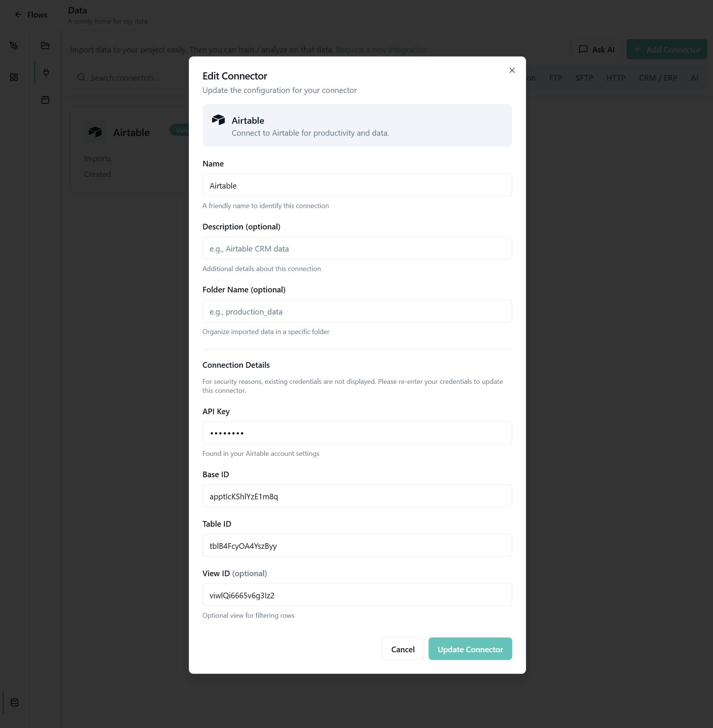Open Request a new integration link
713x728 pixels.
click(381, 50)
